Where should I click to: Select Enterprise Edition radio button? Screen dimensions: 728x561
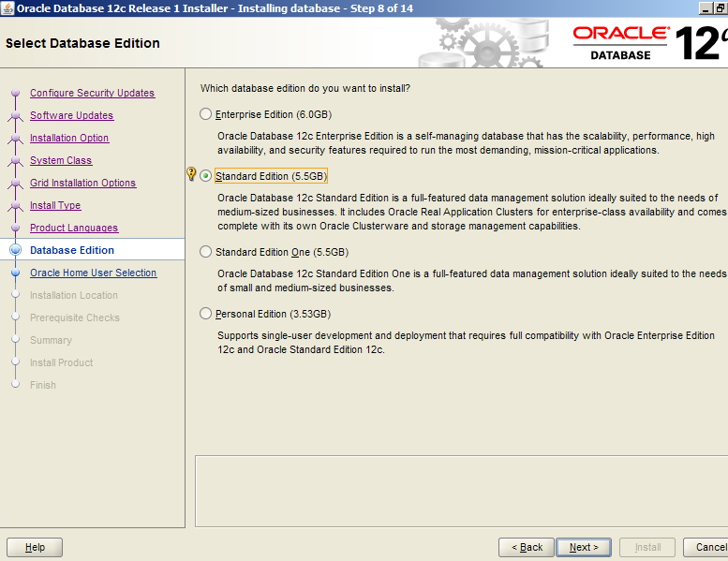pyautogui.click(x=206, y=114)
